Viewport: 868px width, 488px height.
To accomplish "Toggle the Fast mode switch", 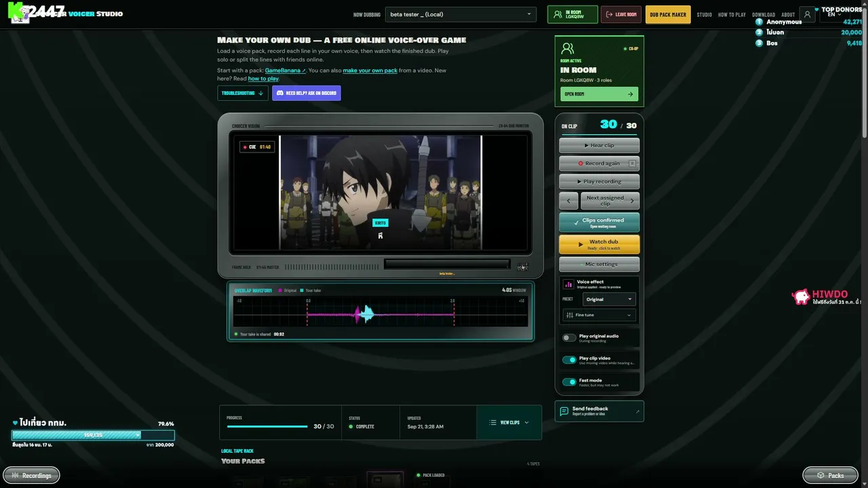I will pos(569,382).
